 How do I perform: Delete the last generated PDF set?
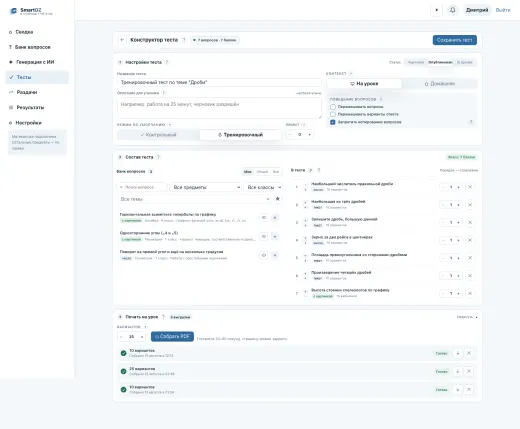[x=469, y=389]
